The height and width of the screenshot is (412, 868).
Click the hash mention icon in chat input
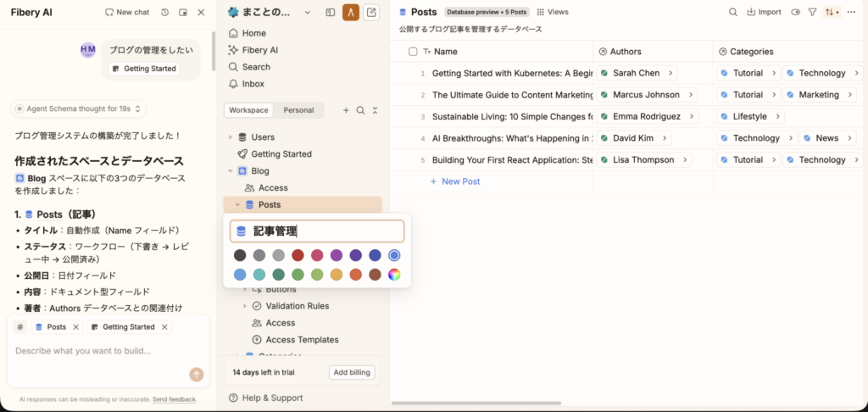[x=20, y=327]
